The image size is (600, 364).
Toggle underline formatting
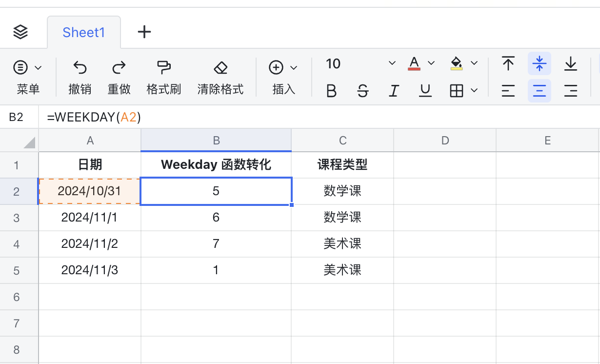pos(425,91)
